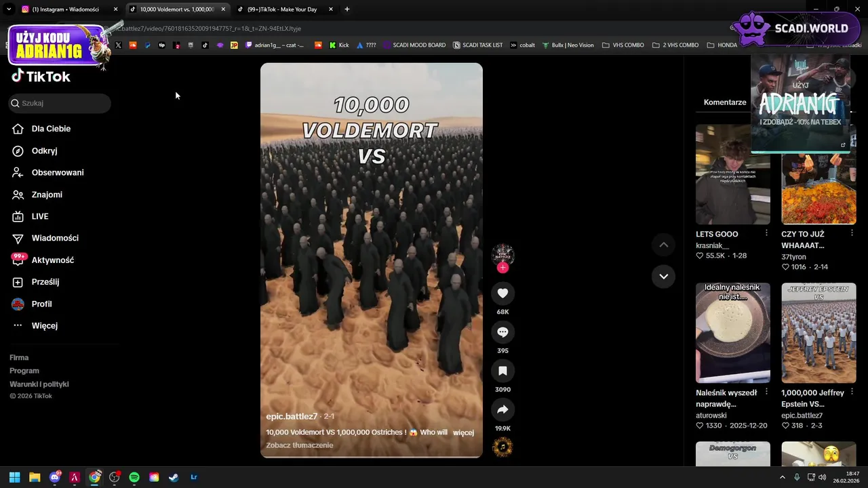Open 37tyron author link
The height and width of the screenshot is (488, 868).
tap(793, 256)
